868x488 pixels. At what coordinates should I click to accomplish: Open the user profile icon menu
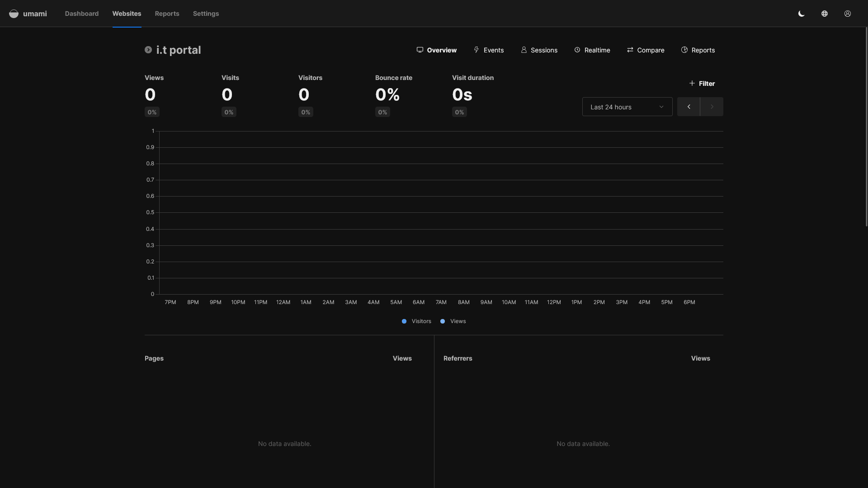pyautogui.click(x=848, y=14)
